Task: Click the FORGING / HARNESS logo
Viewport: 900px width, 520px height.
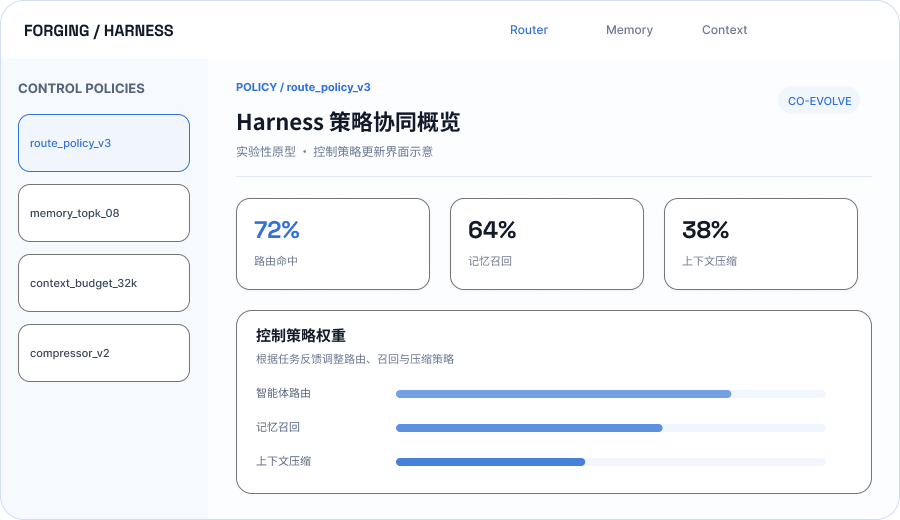Action: click(x=99, y=30)
